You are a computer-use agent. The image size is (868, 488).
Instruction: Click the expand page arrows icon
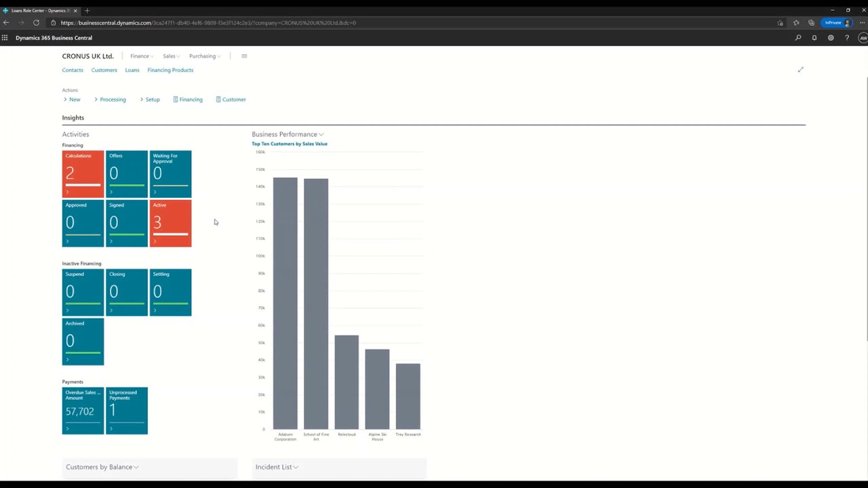[800, 70]
